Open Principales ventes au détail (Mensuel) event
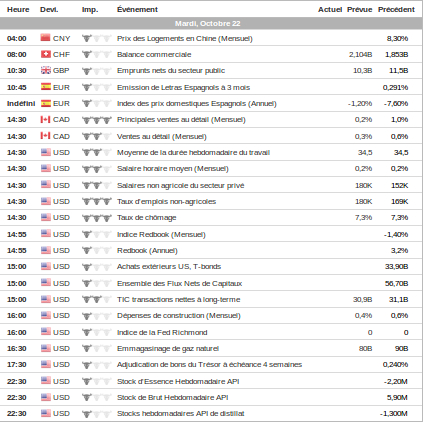 181,120
